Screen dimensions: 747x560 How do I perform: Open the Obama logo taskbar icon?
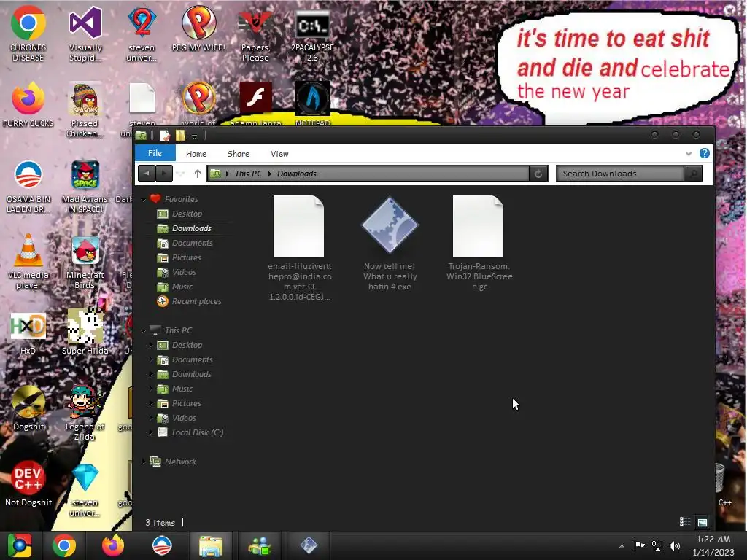point(162,545)
